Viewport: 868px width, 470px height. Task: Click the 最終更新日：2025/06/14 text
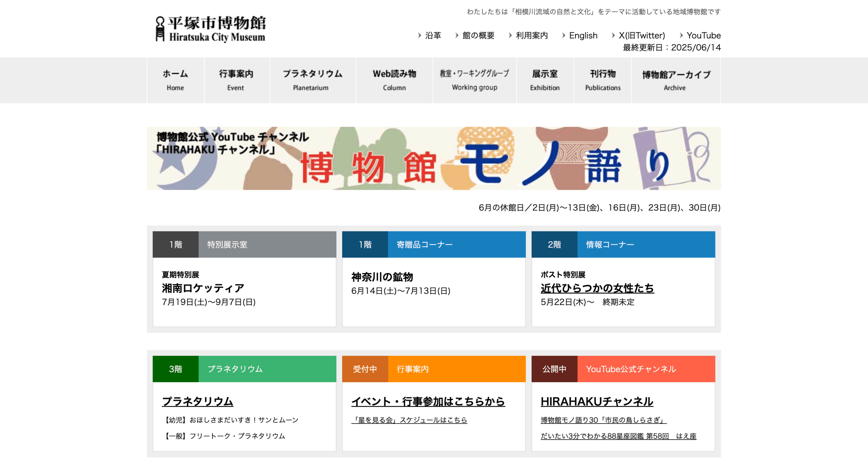pyautogui.click(x=672, y=47)
